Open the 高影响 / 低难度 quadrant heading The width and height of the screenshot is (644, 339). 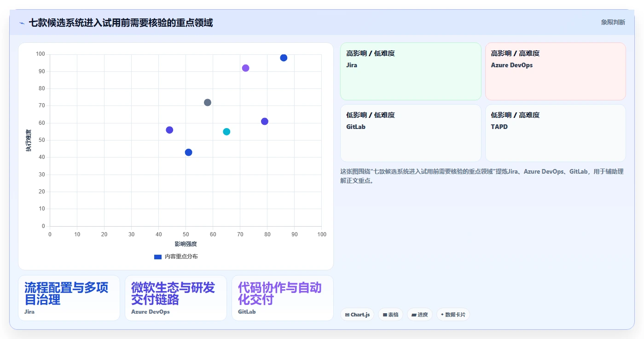pyautogui.click(x=371, y=53)
